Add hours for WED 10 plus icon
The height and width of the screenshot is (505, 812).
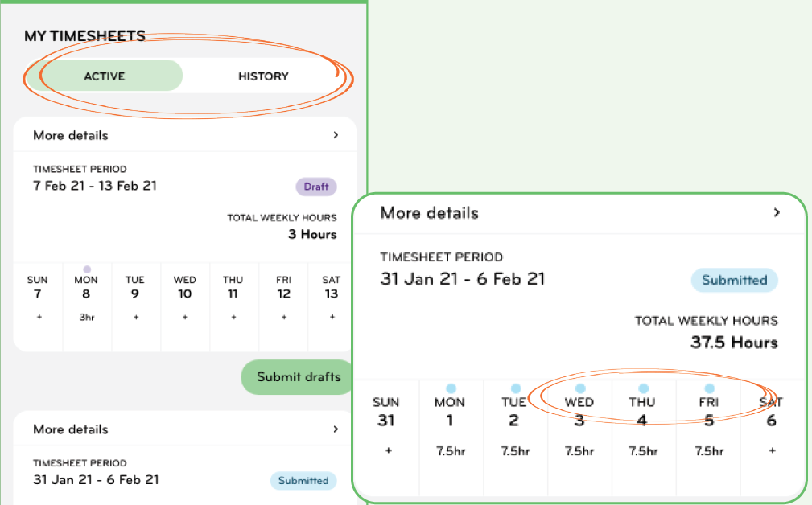click(x=185, y=317)
